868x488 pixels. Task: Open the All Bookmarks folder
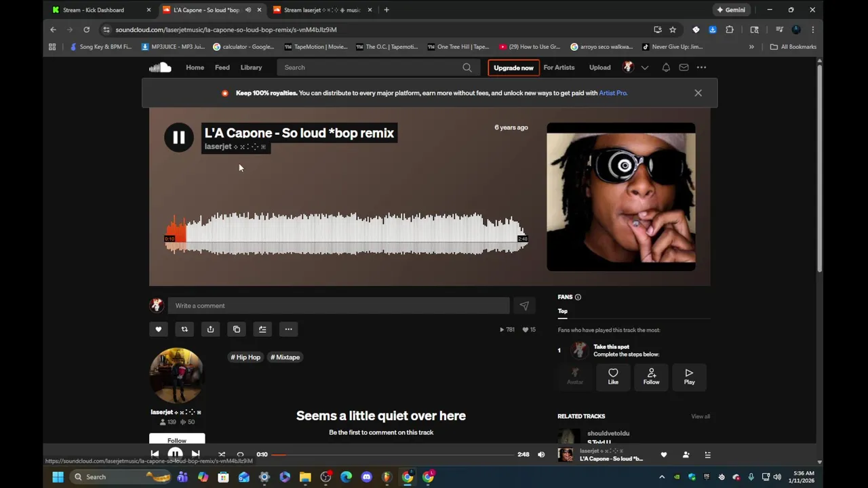pos(793,47)
